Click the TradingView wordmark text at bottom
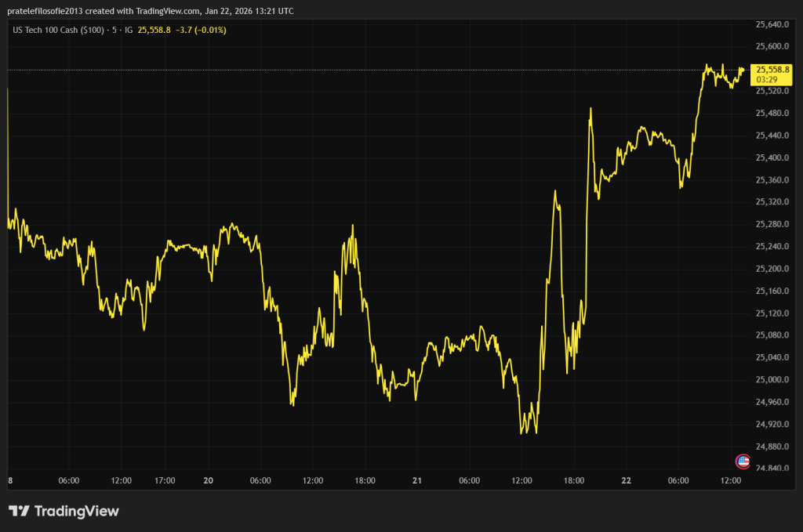Image resolution: width=803 pixels, height=532 pixels. [77, 511]
